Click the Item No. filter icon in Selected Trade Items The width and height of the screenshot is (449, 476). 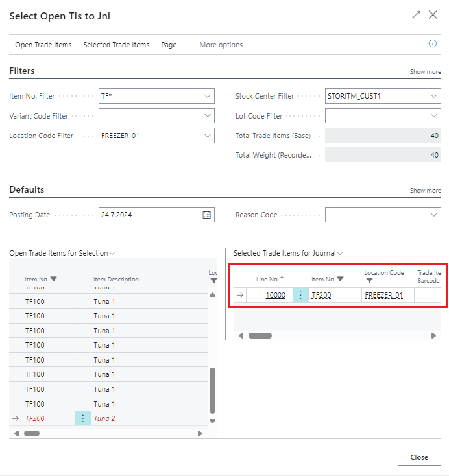tap(340, 280)
